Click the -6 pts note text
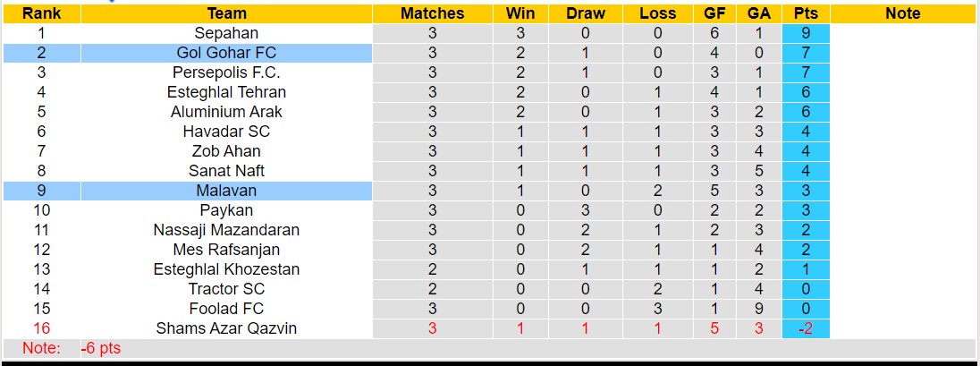980x366 pixels. pos(100,348)
